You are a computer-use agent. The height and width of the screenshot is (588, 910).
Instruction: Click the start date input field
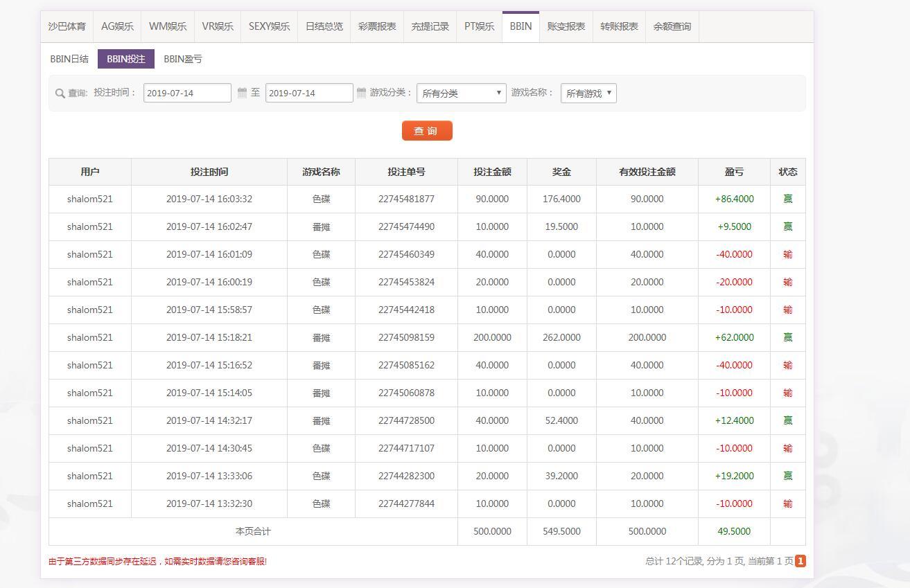(x=187, y=93)
